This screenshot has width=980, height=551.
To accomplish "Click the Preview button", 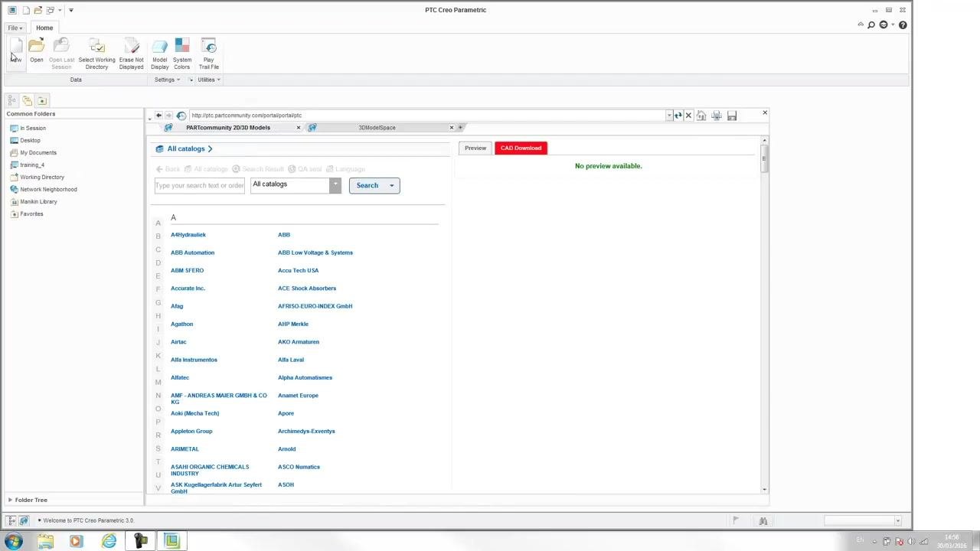I will 475,148.
